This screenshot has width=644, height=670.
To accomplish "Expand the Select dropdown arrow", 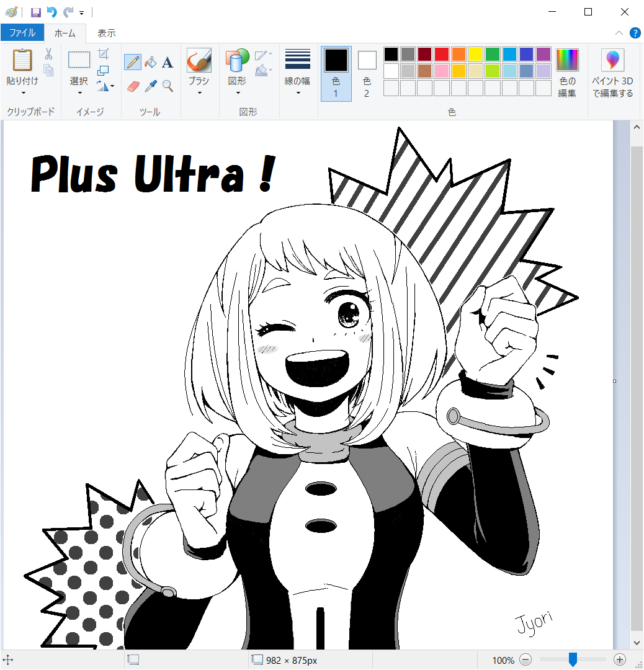I will click(79, 92).
